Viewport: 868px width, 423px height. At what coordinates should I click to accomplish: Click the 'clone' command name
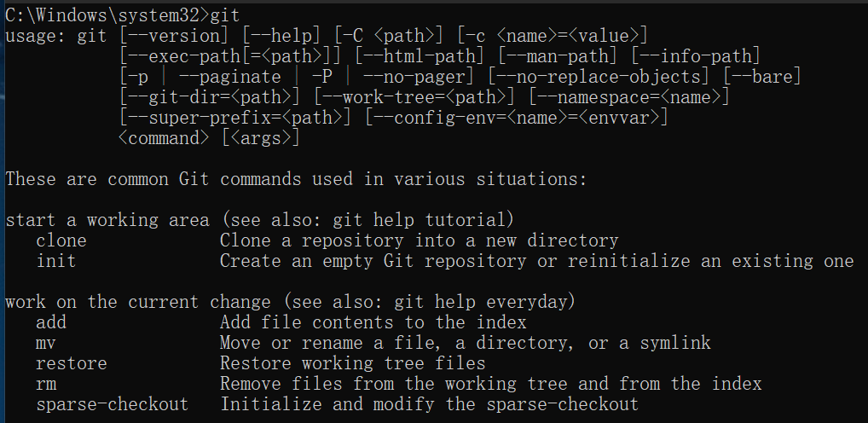click(x=61, y=240)
